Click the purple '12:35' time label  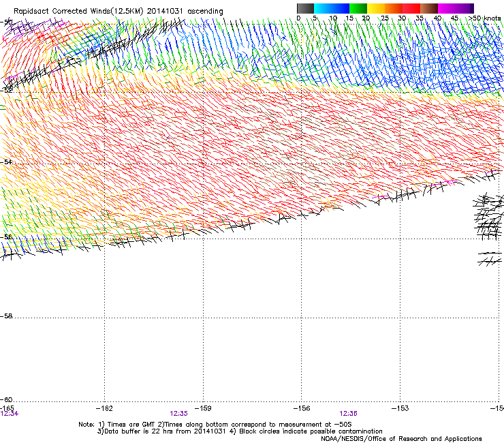[178, 414]
